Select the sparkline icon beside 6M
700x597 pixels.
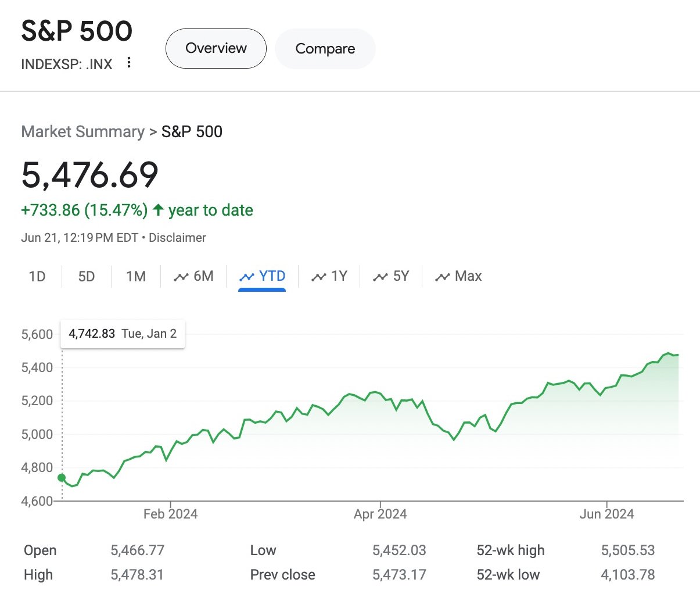click(182, 276)
